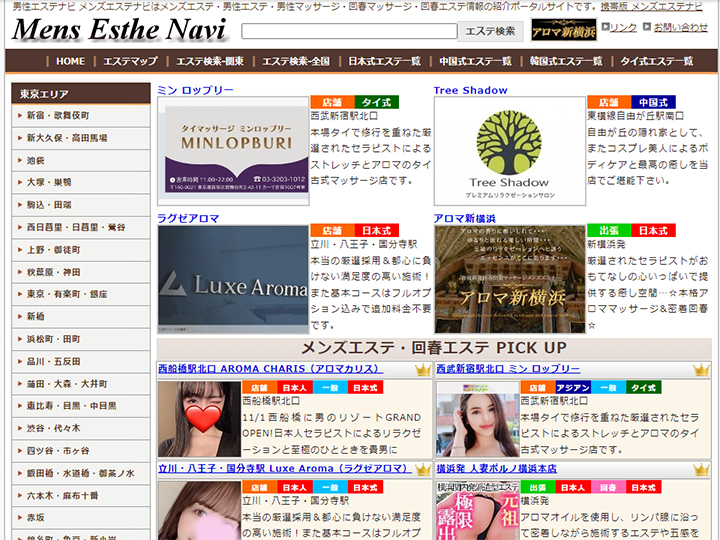
Task: Select 新橋 area in sidebar
Action: coord(81,316)
